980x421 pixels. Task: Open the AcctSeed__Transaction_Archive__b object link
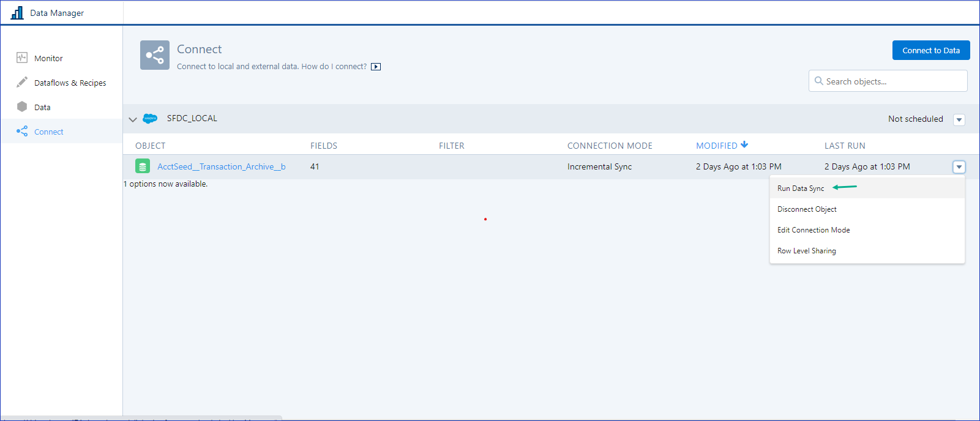point(222,166)
